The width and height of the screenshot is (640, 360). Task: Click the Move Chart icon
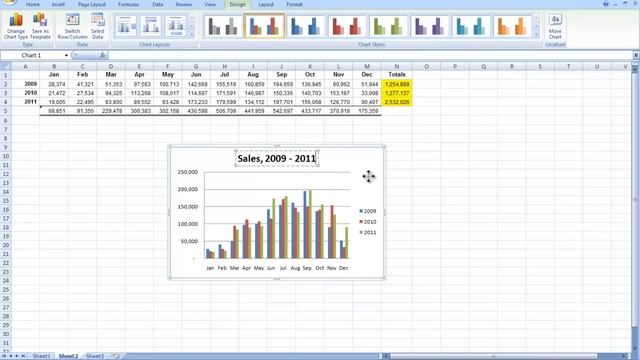[555, 26]
